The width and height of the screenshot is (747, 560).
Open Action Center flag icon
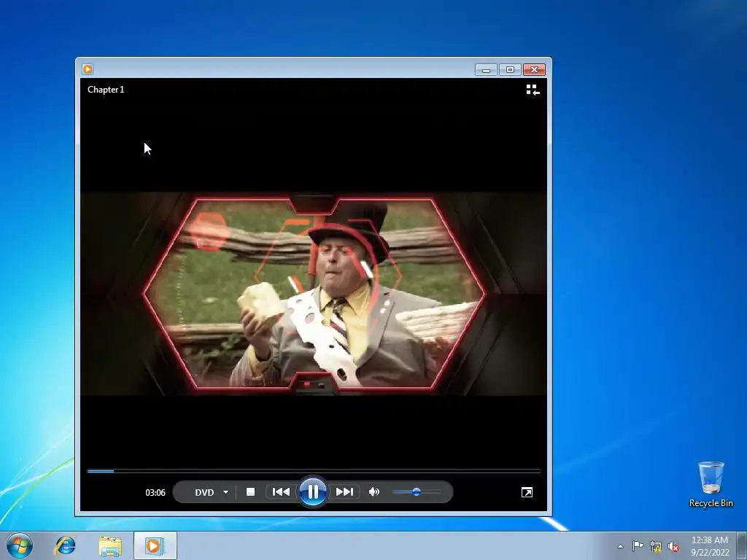tap(638, 546)
